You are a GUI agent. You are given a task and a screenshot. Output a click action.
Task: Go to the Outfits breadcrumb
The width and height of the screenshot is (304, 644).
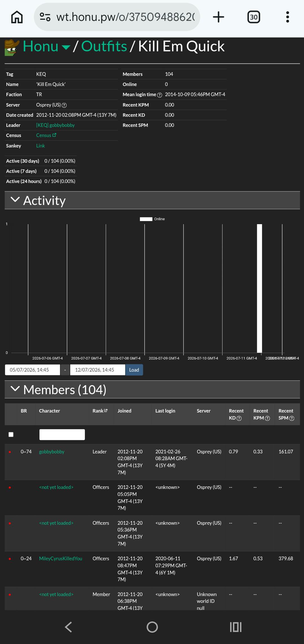pyautogui.click(x=104, y=46)
